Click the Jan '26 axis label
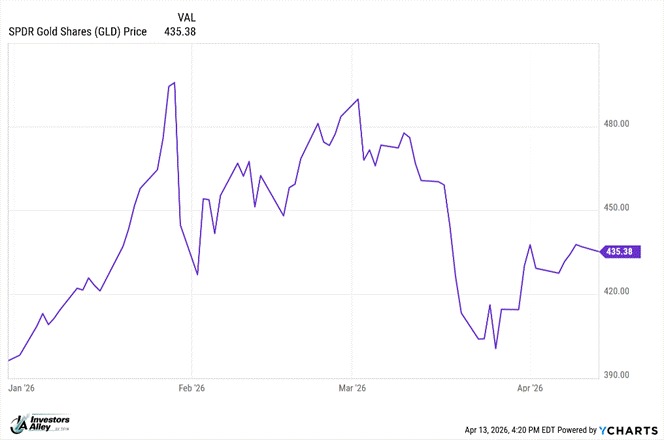This screenshot has width=664, height=440. click(x=20, y=387)
